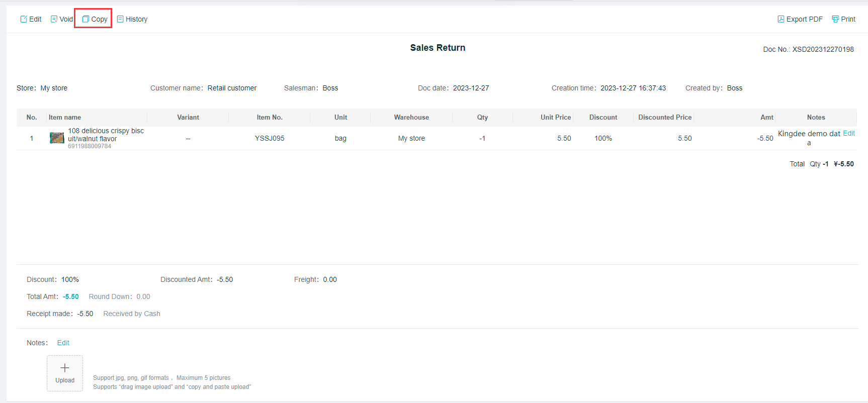Click the item barcode 6911988009784

90,146
